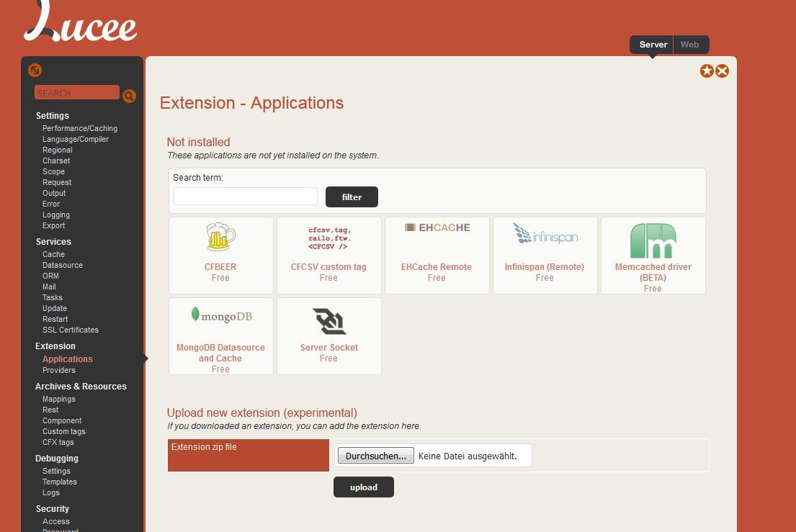The height and width of the screenshot is (532, 796).
Task: Open the Tasks page
Action: click(53, 298)
